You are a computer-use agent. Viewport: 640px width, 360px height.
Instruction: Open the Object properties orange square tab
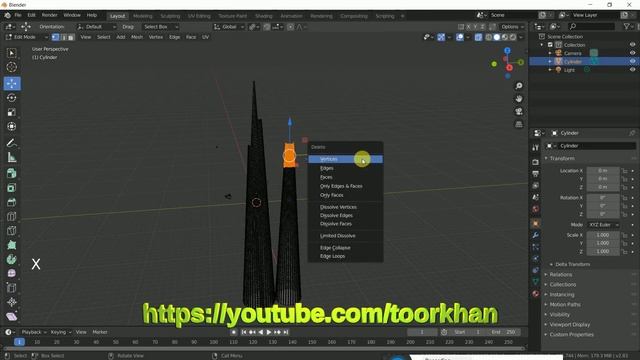[536, 224]
